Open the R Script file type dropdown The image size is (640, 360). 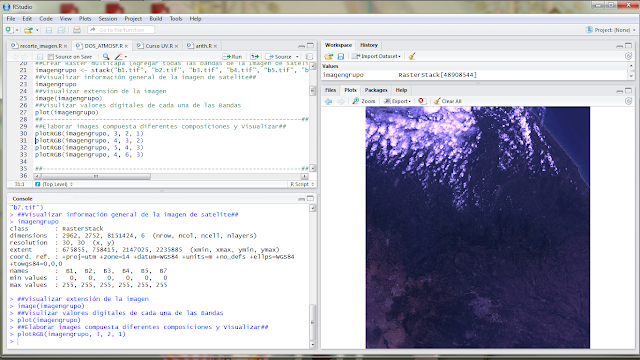pyautogui.click(x=302, y=184)
